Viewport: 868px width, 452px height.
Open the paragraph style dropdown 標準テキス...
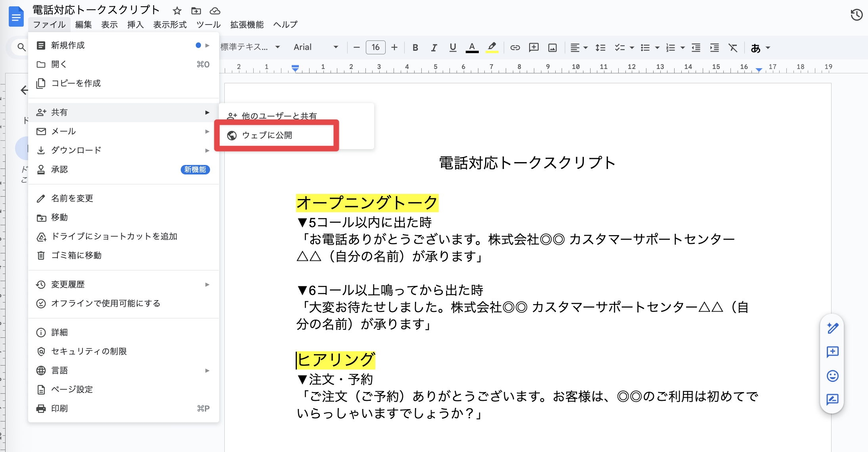250,47
